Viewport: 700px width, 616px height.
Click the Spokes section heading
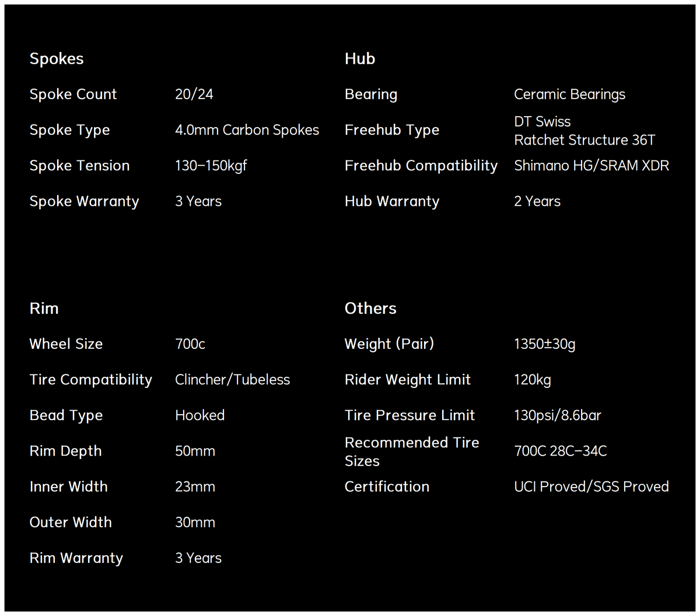coord(57,59)
